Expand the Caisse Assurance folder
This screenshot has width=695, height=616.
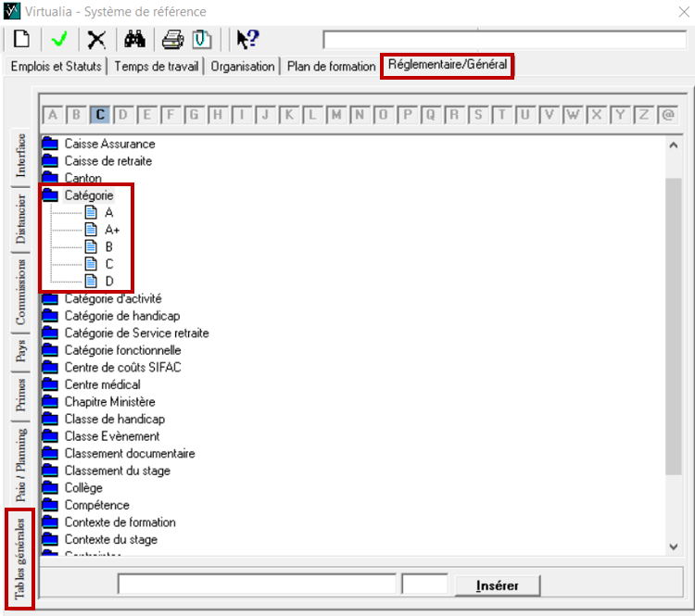[x=50, y=144]
